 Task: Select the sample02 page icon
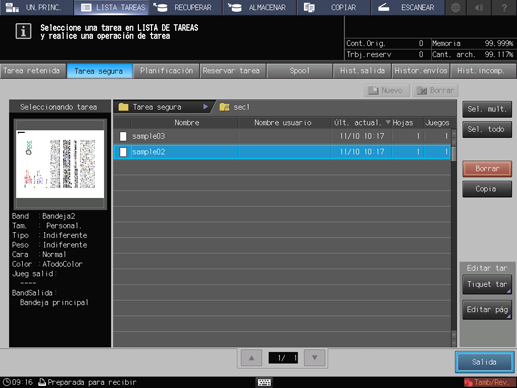coord(123,152)
